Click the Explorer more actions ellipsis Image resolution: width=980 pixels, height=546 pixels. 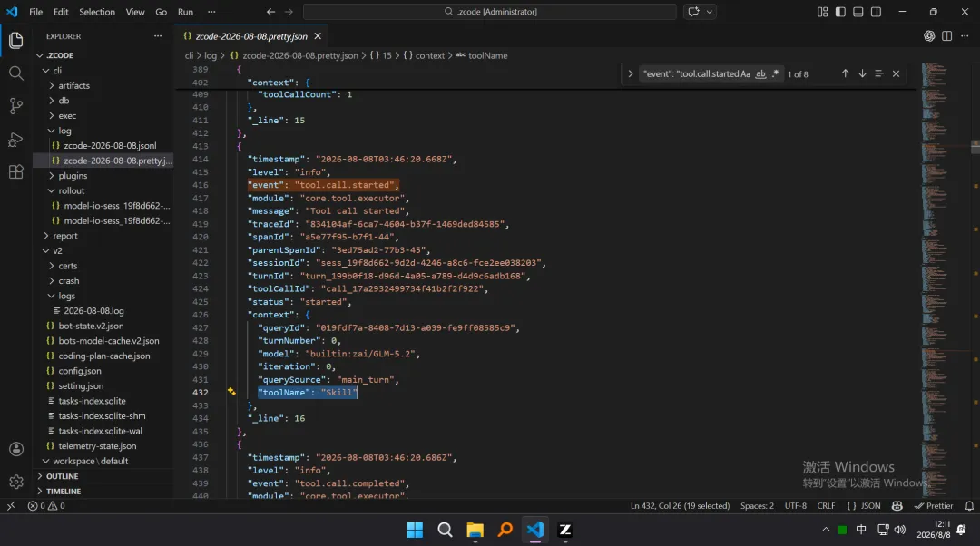pos(158,36)
